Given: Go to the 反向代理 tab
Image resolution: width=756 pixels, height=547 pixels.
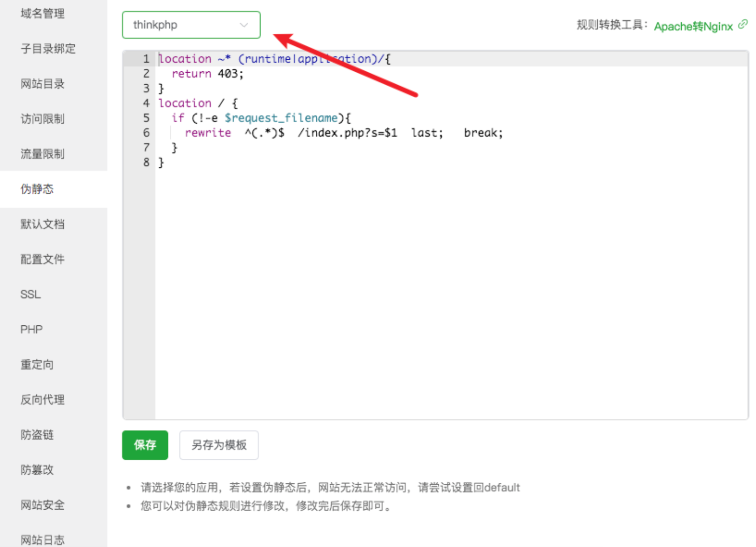Looking at the screenshot, I should 42,400.
